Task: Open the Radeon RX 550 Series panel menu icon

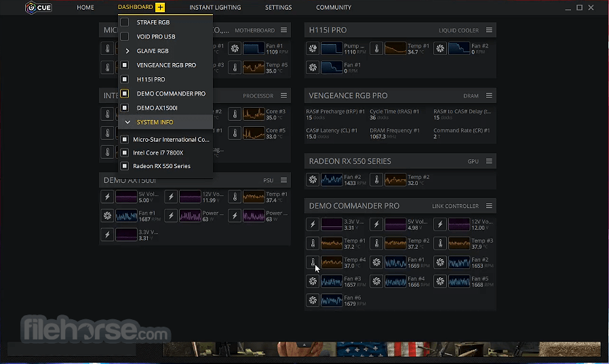Action: click(x=489, y=161)
